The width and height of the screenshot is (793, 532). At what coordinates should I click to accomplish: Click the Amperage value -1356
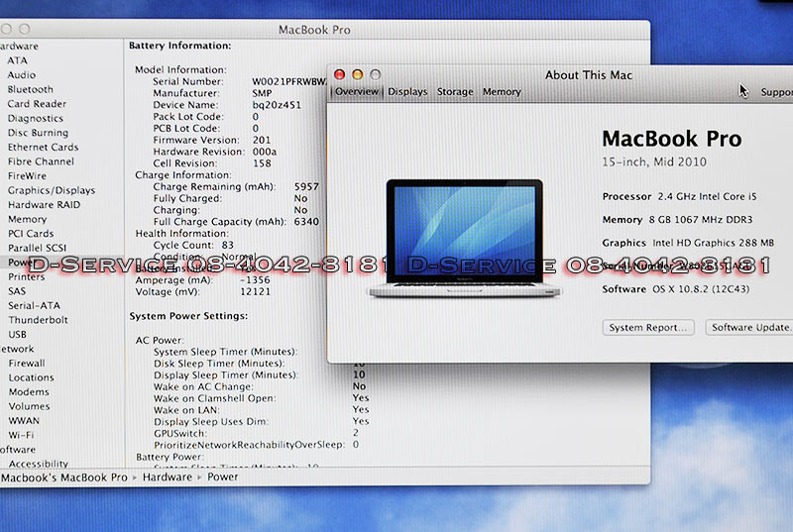(x=255, y=280)
